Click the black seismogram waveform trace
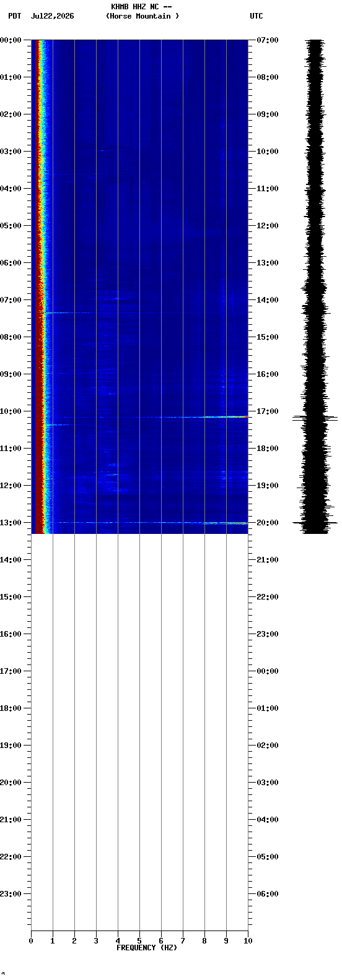Screen dimensions: 342x980 [x=315, y=286]
